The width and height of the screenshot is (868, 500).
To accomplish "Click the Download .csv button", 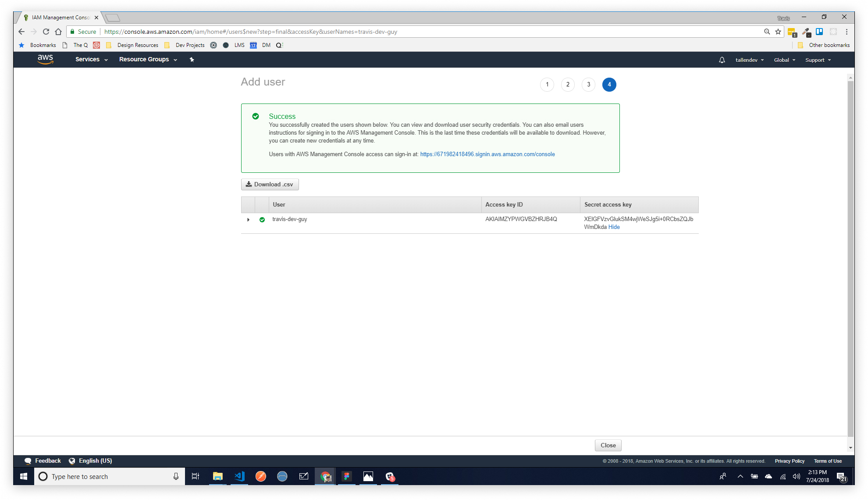I will click(x=270, y=185).
